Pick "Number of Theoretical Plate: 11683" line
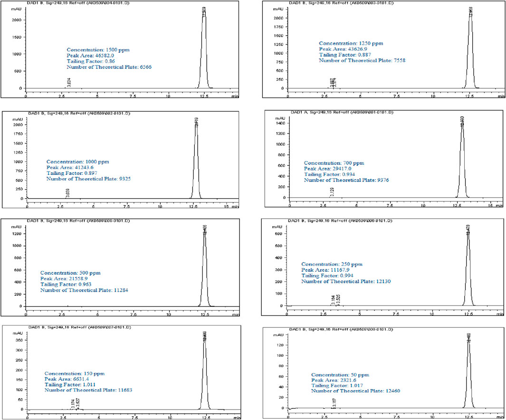The width and height of the screenshot is (506, 420). point(88,390)
